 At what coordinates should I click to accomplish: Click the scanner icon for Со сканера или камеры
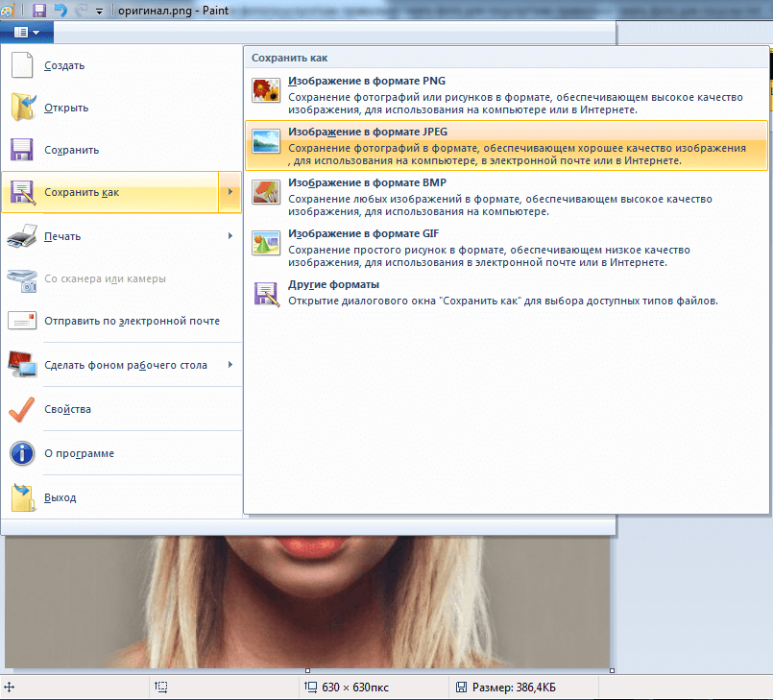pyautogui.click(x=22, y=280)
